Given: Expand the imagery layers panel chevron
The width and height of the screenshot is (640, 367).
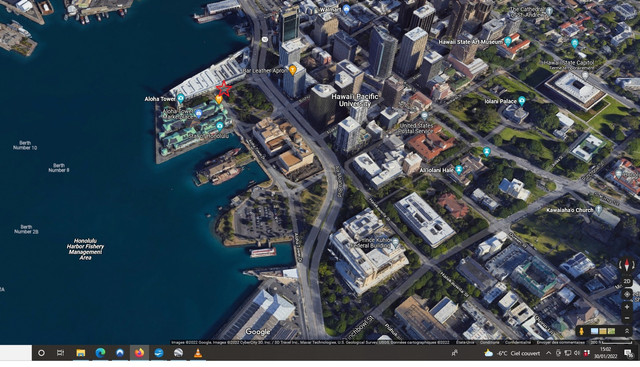Looking at the screenshot, I should (x=627, y=331).
